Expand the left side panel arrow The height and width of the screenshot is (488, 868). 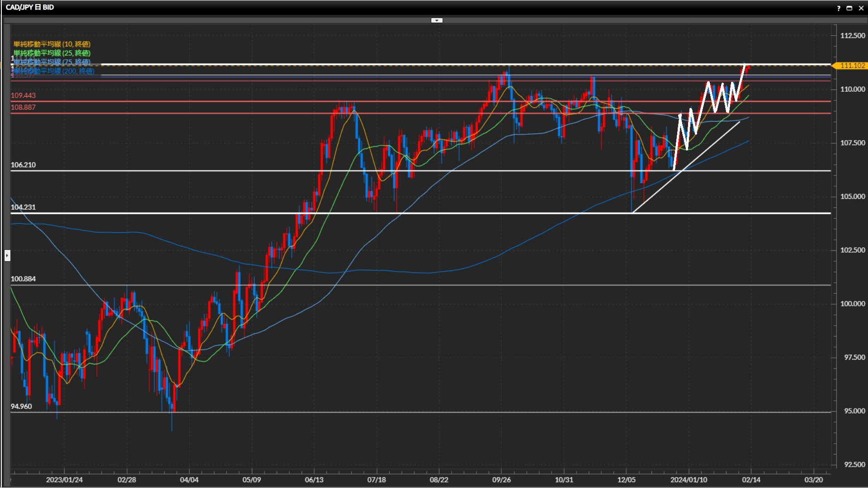pos(7,256)
